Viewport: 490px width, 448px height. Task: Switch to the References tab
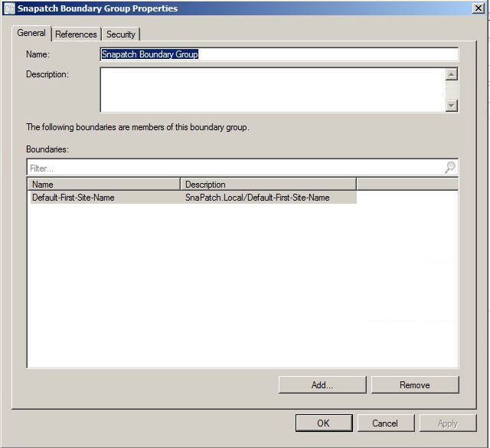click(x=76, y=34)
